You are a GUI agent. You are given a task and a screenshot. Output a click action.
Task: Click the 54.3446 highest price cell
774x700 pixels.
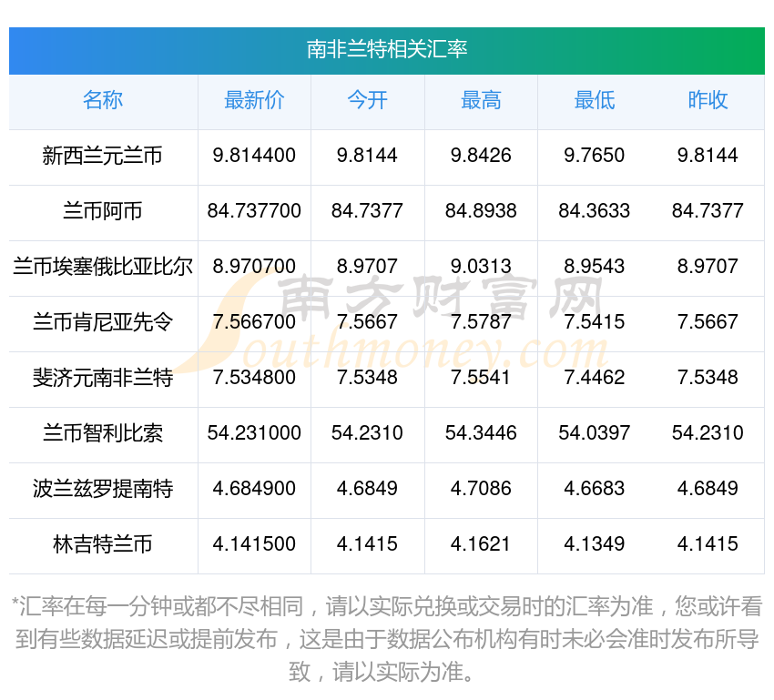tap(481, 433)
